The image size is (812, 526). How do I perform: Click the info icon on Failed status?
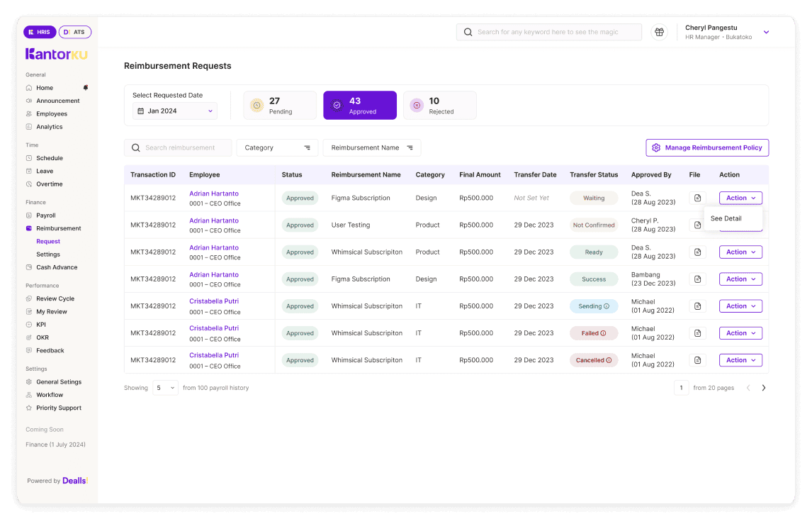[604, 333]
